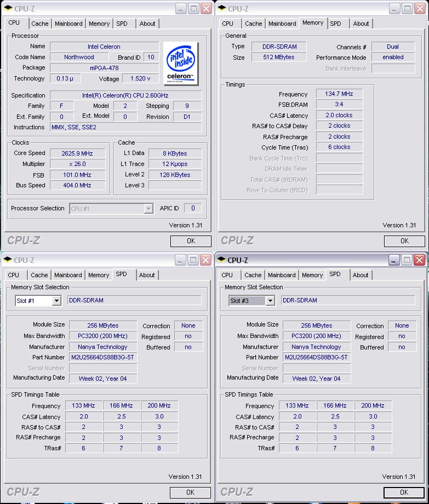
Task: Open About tab in Slot #3 window
Action: click(x=360, y=275)
